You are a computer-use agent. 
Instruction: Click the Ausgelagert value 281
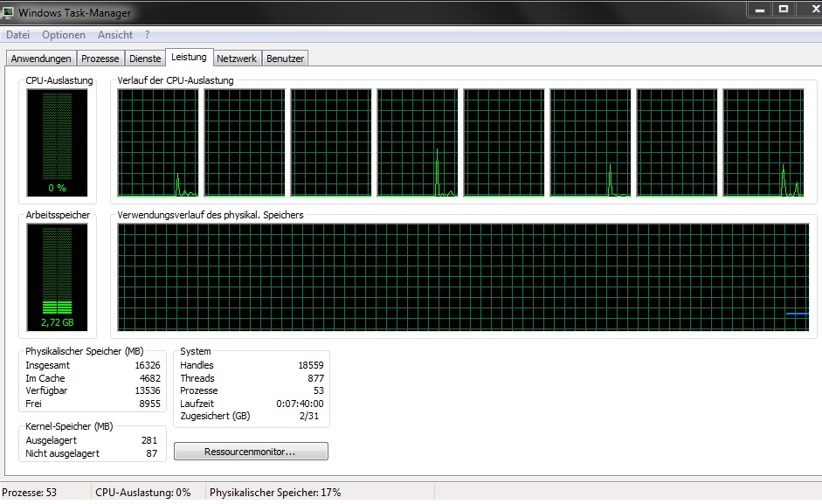point(149,440)
